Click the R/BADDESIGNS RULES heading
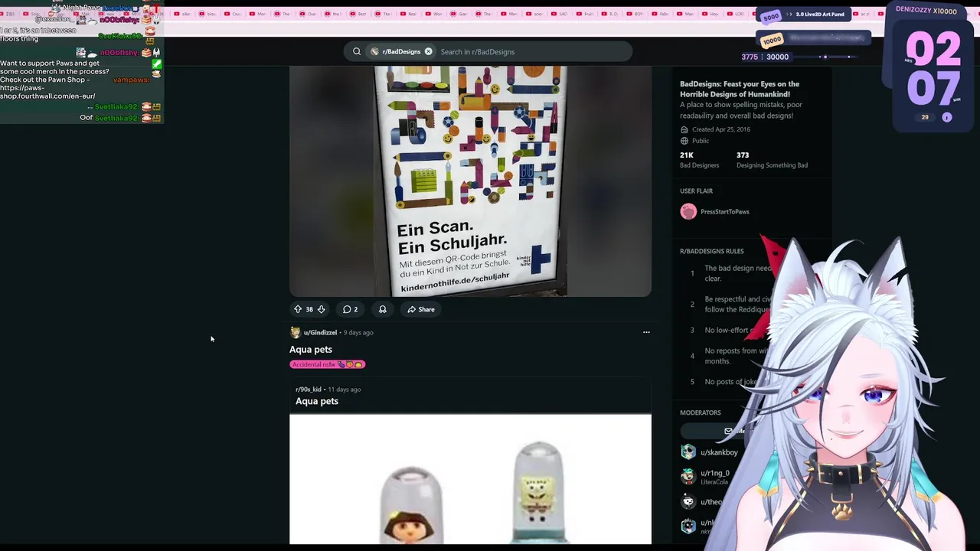The height and width of the screenshot is (551, 980). pyautogui.click(x=711, y=251)
